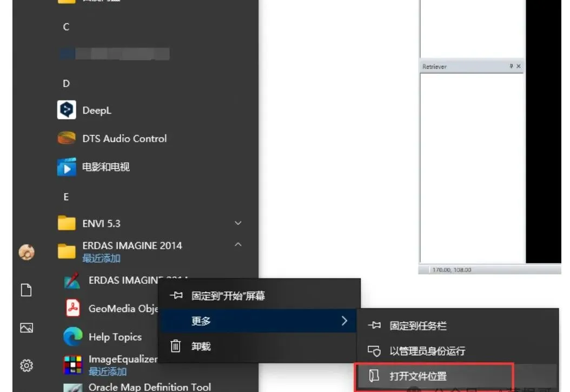570x392 pixels.
Task: Click the Retriever panel title
Action: pyautogui.click(x=434, y=67)
